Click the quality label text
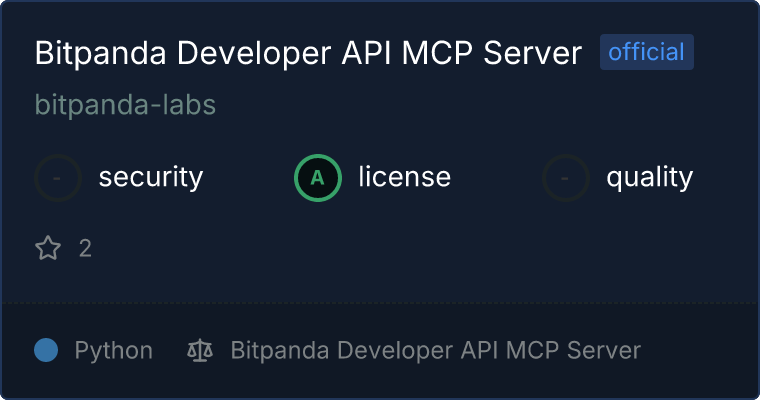The width and height of the screenshot is (760, 400). click(x=649, y=178)
